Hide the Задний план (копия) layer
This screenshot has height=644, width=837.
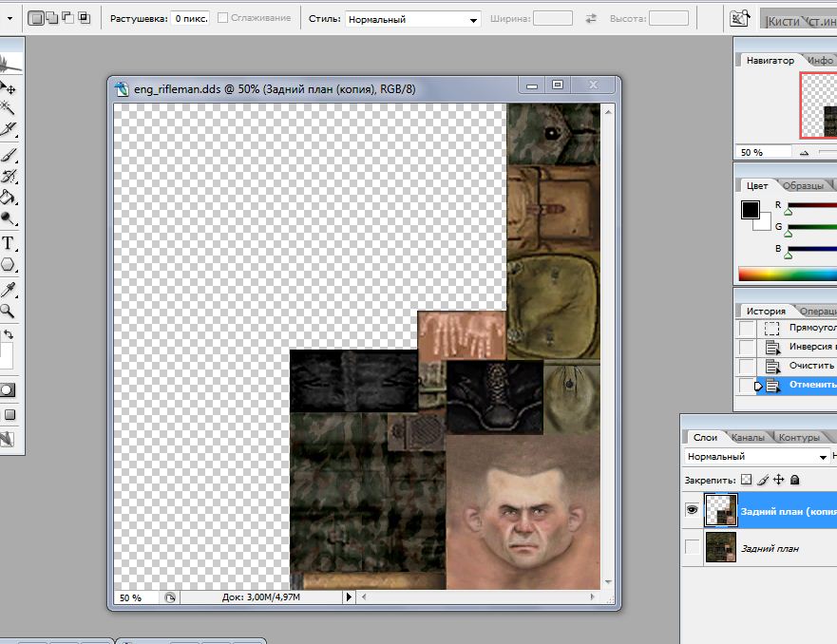692,510
